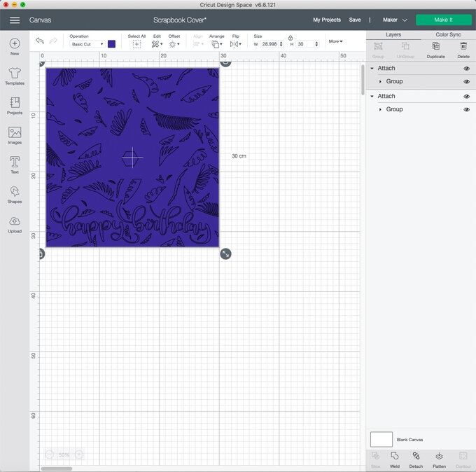Click the vertical canvas scrollbar
The image size is (476, 472).
(363, 80)
